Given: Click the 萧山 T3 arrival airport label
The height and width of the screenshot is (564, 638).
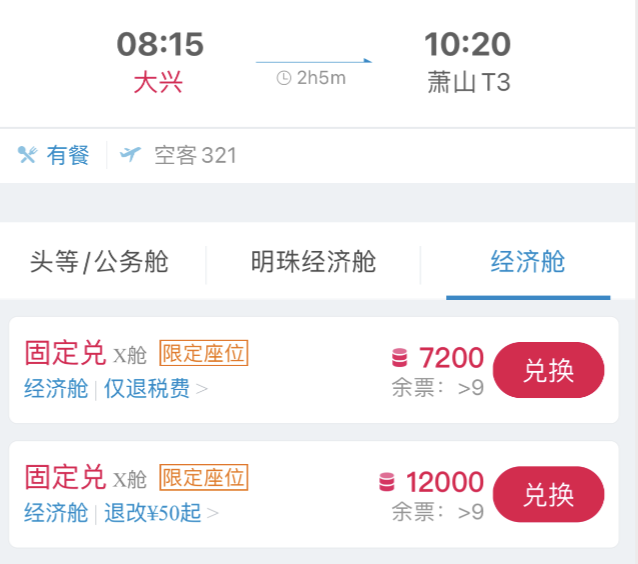Looking at the screenshot, I should 469,83.
